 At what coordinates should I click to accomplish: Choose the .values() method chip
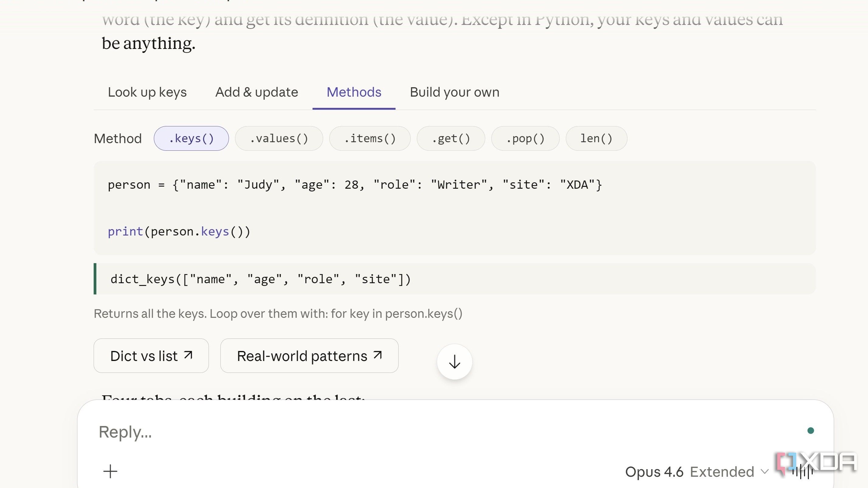[x=279, y=139]
